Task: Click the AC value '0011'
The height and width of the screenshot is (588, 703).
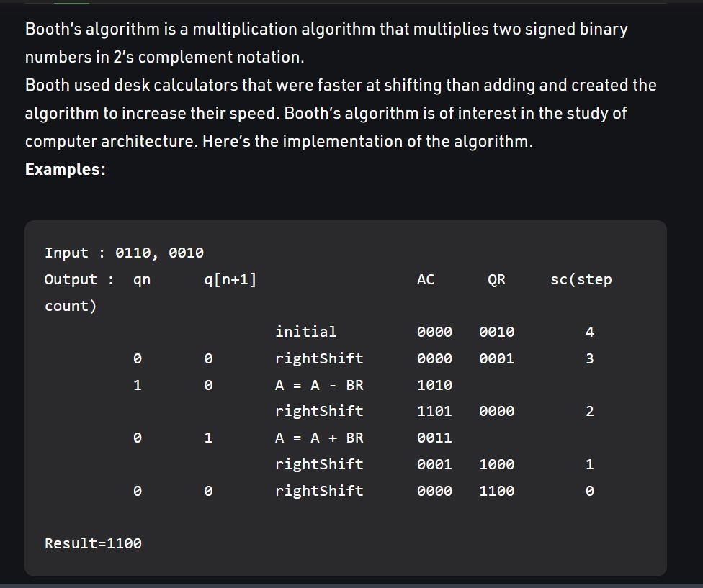Action: tap(434, 438)
